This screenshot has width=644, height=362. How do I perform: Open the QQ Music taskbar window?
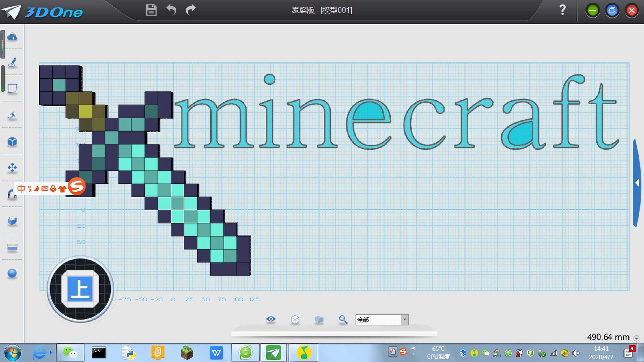304,353
